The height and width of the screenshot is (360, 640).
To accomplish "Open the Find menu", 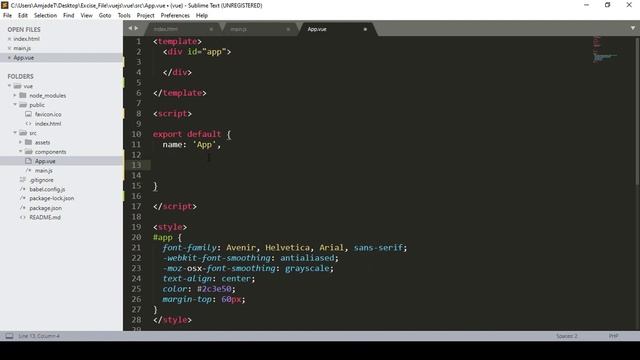I will click(x=69, y=16).
